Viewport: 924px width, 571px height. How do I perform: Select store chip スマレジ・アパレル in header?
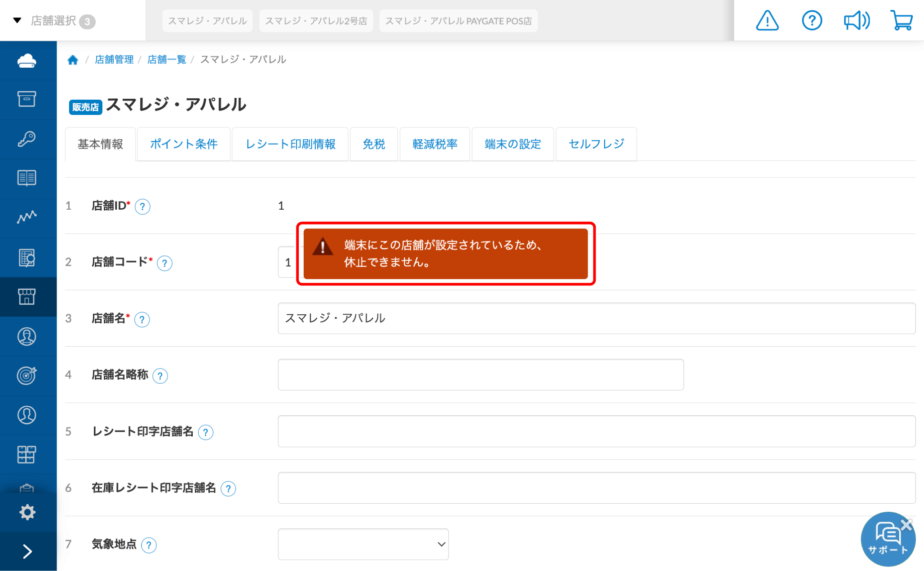pos(208,21)
